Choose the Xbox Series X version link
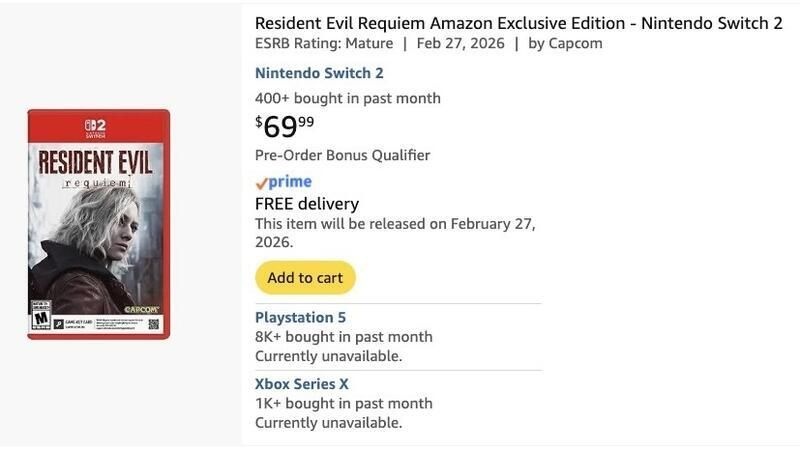Screen dimensions: 800x449 click(x=302, y=384)
